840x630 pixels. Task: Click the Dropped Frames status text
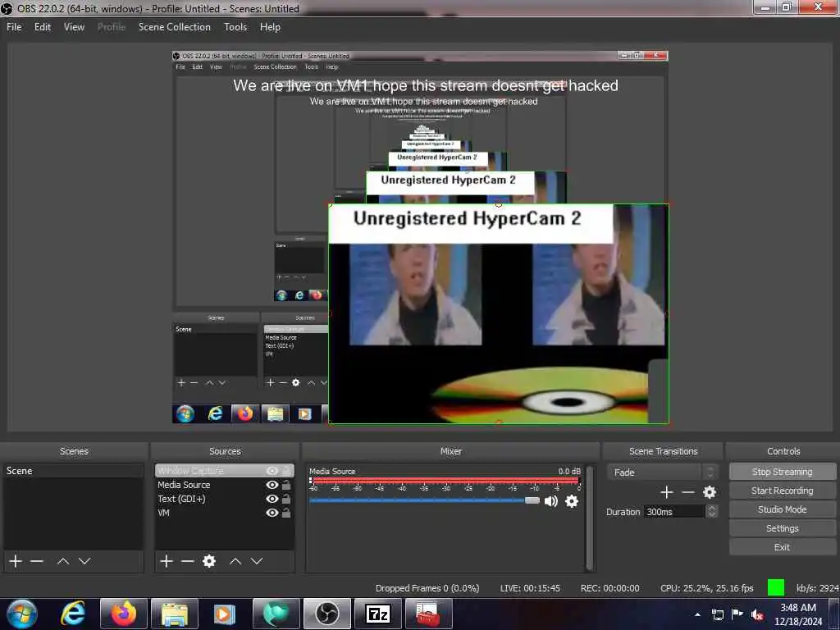[x=427, y=588]
